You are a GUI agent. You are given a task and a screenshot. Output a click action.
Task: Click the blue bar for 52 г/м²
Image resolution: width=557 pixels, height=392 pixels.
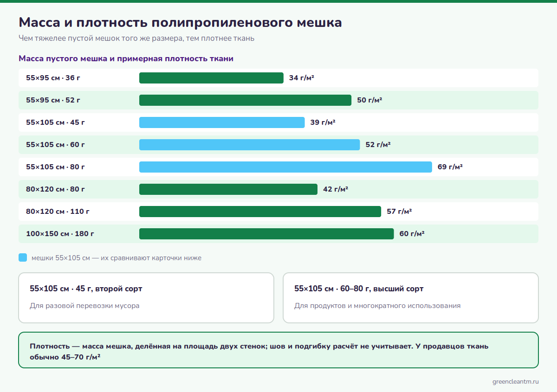click(x=249, y=145)
